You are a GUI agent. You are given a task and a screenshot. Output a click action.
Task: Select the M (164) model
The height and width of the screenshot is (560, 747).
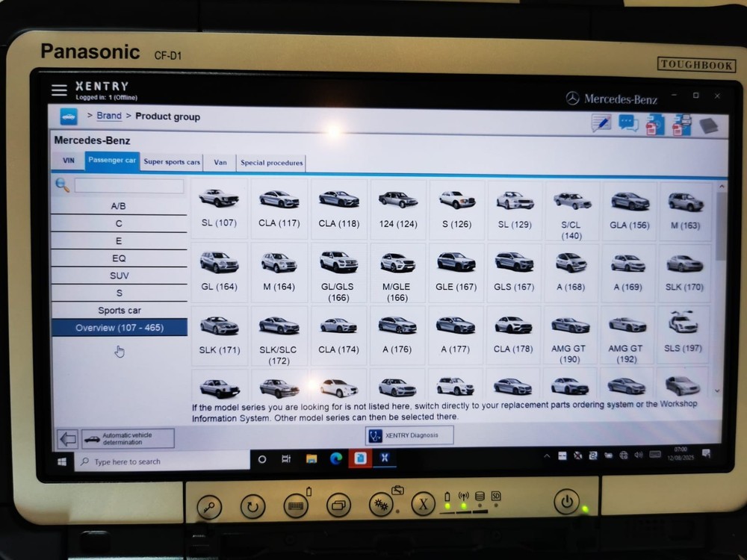[279, 273]
